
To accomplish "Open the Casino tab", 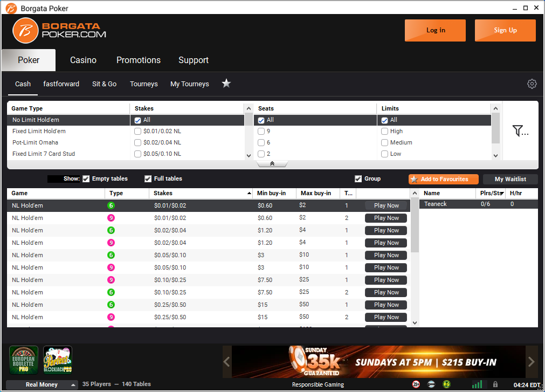I will pyautogui.click(x=84, y=60).
